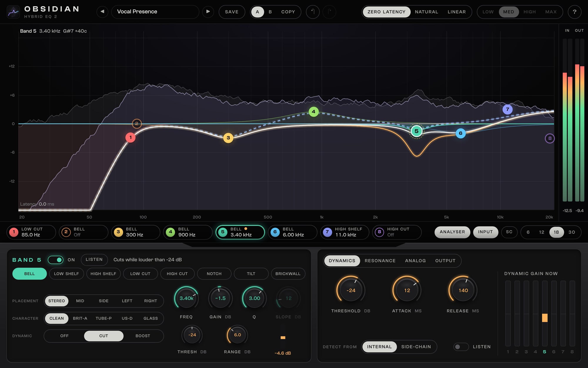Image resolution: width=588 pixels, height=368 pixels.
Task: Select the High Shelf 11.0 kHz band chip
Action: tap(345, 232)
